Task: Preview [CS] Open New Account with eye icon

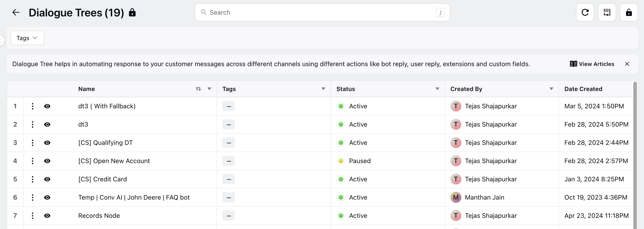Action: click(x=47, y=161)
